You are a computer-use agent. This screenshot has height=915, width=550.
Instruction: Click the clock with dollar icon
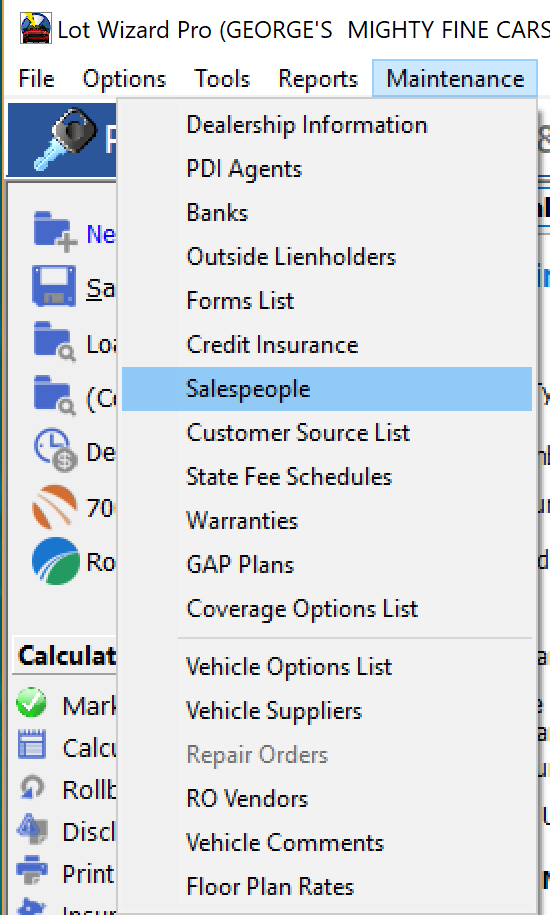click(55, 450)
